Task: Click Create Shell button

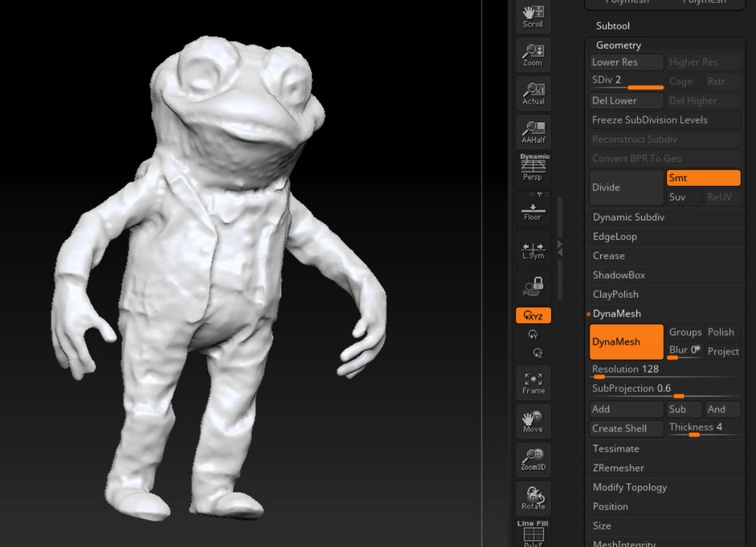Action: (626, 429)
